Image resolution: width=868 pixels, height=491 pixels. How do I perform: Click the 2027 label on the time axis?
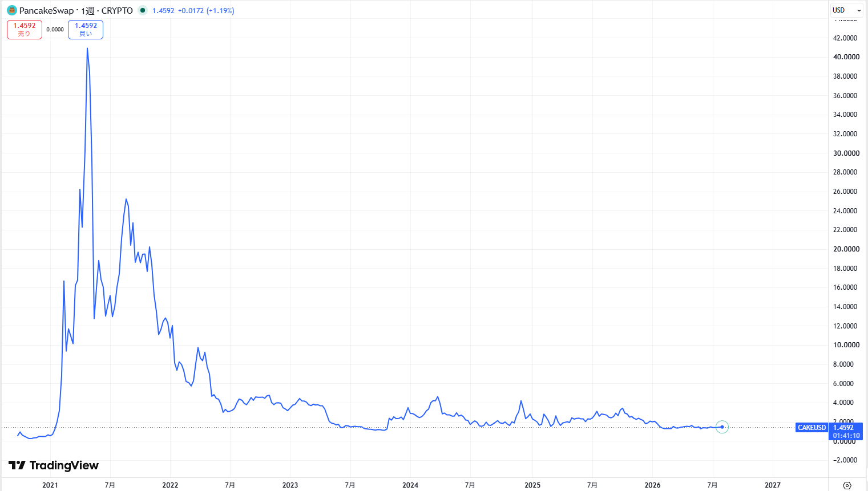(773, 485)
